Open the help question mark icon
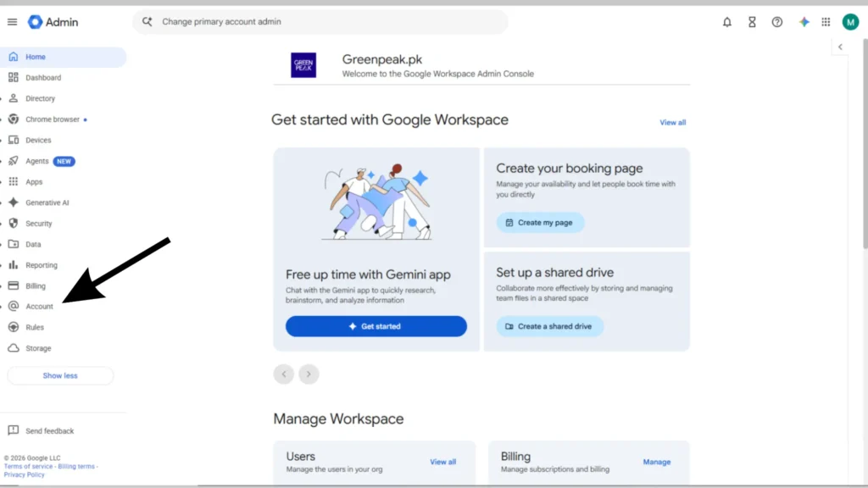 (777, 22)
